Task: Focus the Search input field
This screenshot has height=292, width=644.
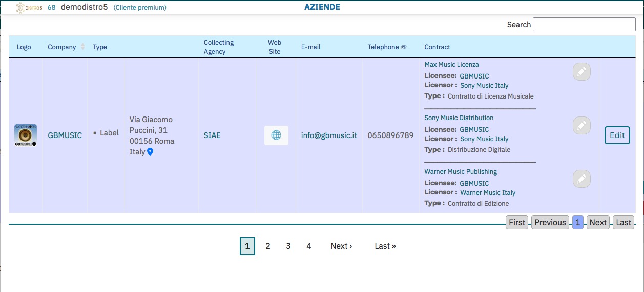Action: (x=584, y=25)
